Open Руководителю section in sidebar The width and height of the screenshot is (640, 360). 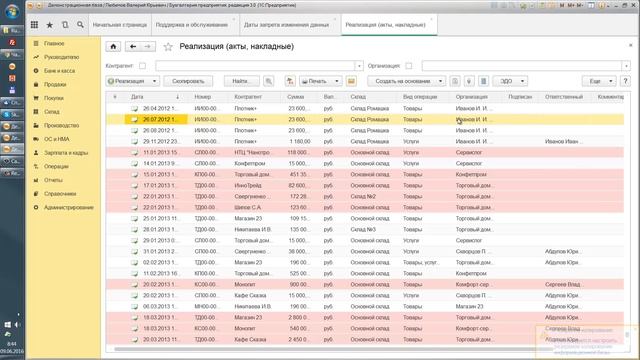(61, 57)
